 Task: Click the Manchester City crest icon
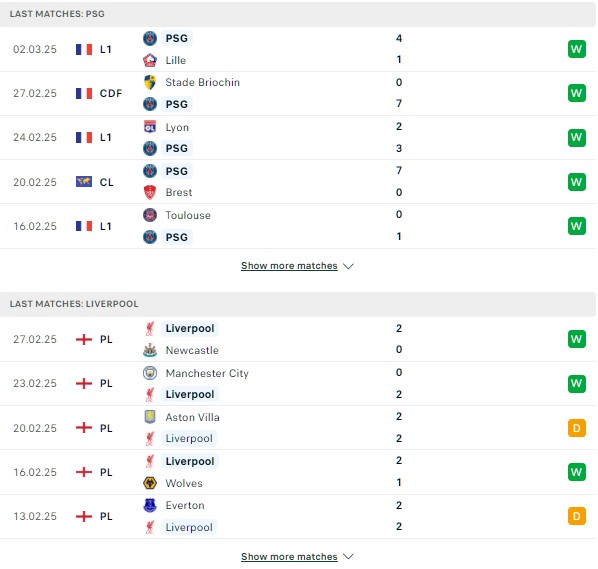(x=150, y=373)
